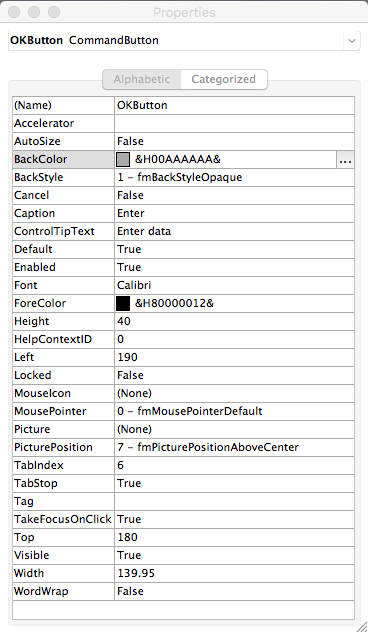Click the Caption value Enter
The width and height of the screenshot is (368, 633).
[234, 213]
